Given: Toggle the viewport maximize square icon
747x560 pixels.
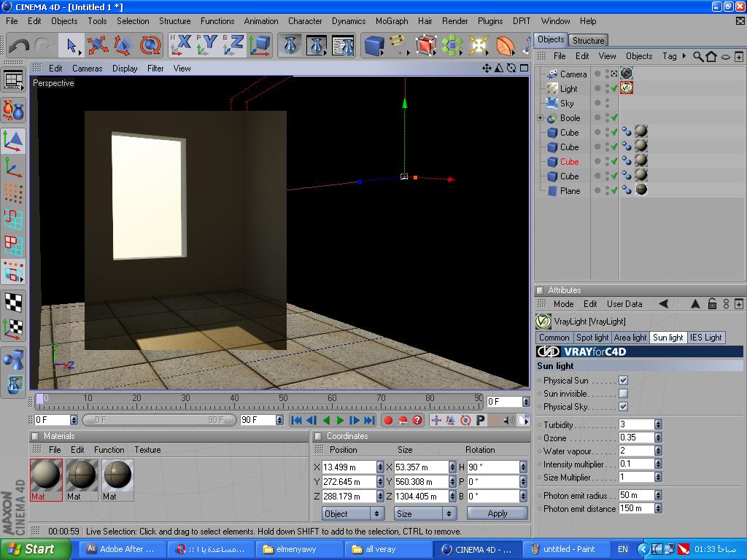Looking at the screenshot, I should point(524,68).
